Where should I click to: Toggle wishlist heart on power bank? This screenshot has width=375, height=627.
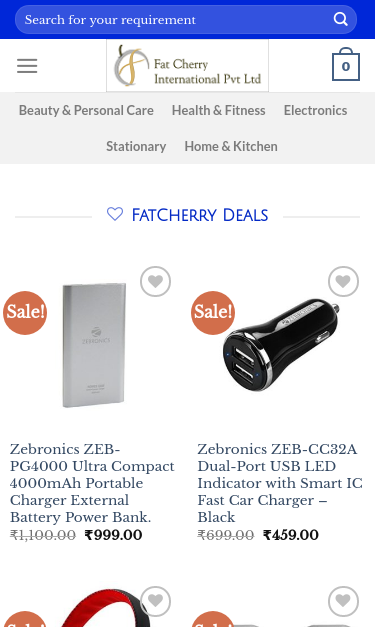coord(156,282)
